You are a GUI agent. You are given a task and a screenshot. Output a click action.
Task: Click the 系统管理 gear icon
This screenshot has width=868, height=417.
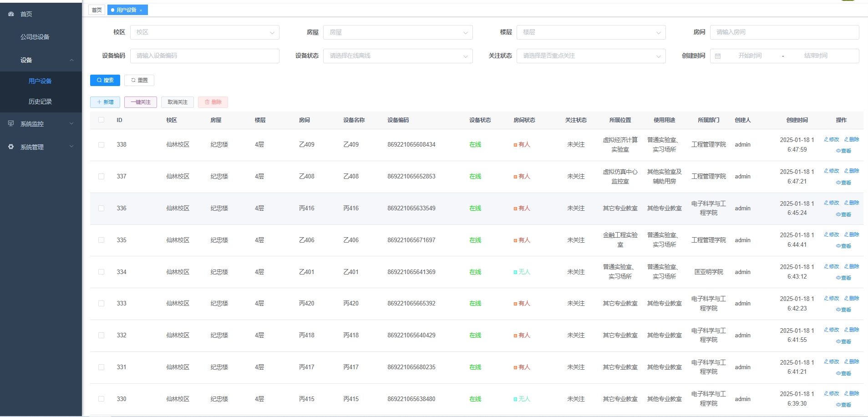click(x=11, y=147)
